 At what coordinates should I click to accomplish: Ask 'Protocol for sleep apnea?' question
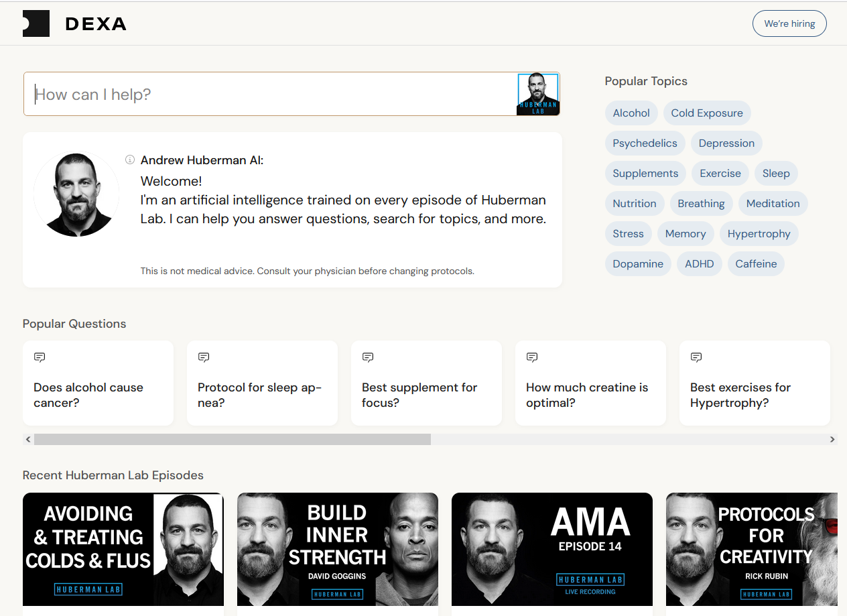(x=262, y=383)
